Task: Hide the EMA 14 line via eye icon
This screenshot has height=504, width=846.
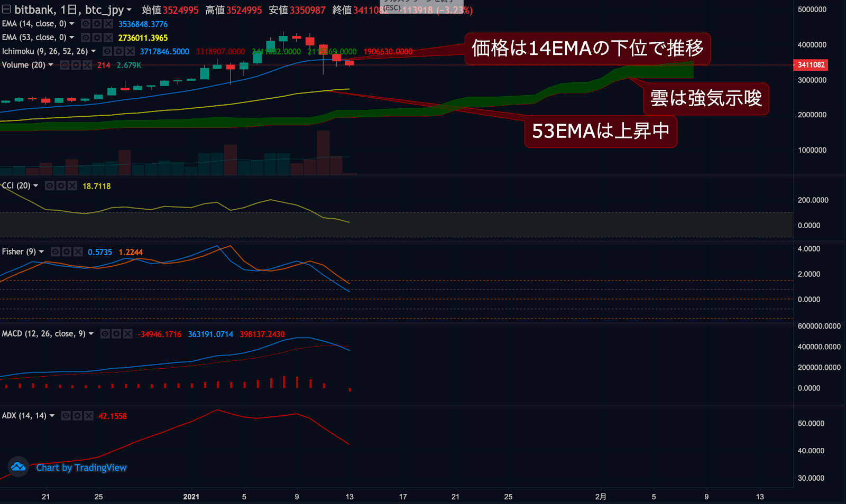Action: [86, 24]
